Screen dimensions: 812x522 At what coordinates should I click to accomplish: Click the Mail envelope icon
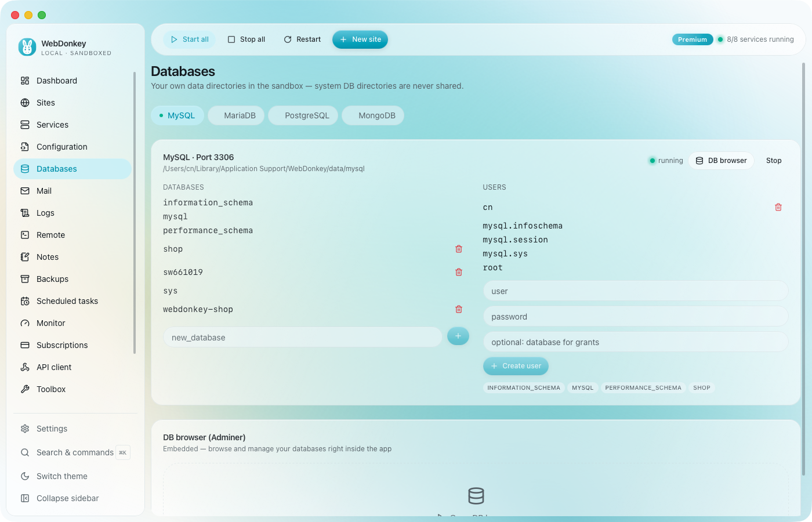coord(25,191)
